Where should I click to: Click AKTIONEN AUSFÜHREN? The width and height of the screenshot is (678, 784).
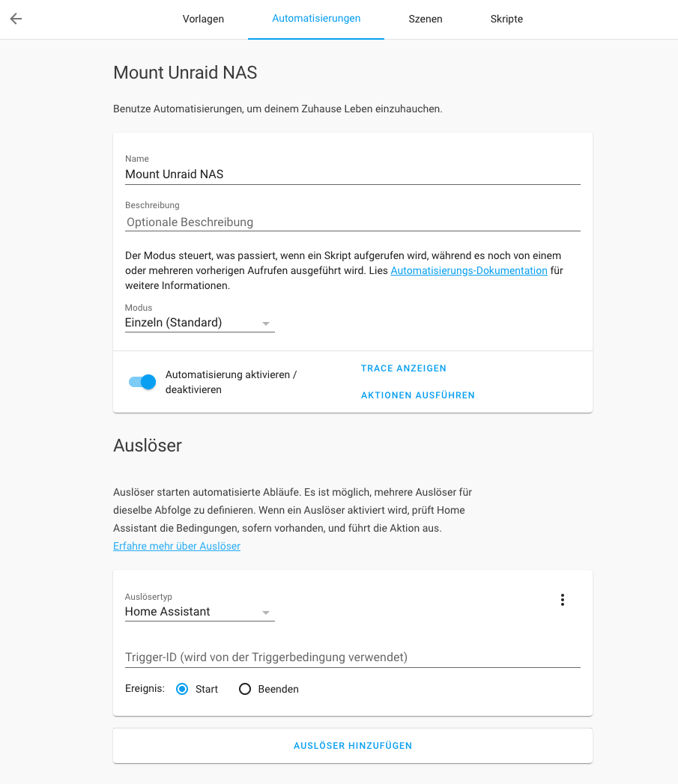[418, 395]
